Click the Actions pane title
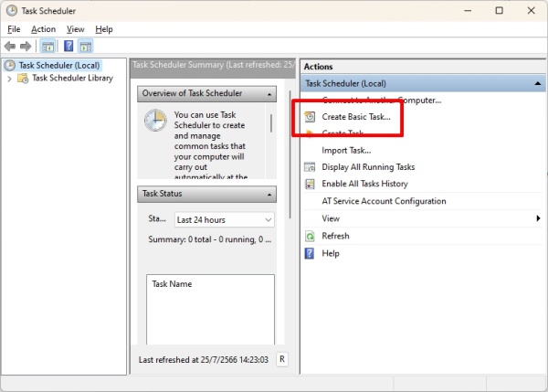548x392 pixels. 318,67
